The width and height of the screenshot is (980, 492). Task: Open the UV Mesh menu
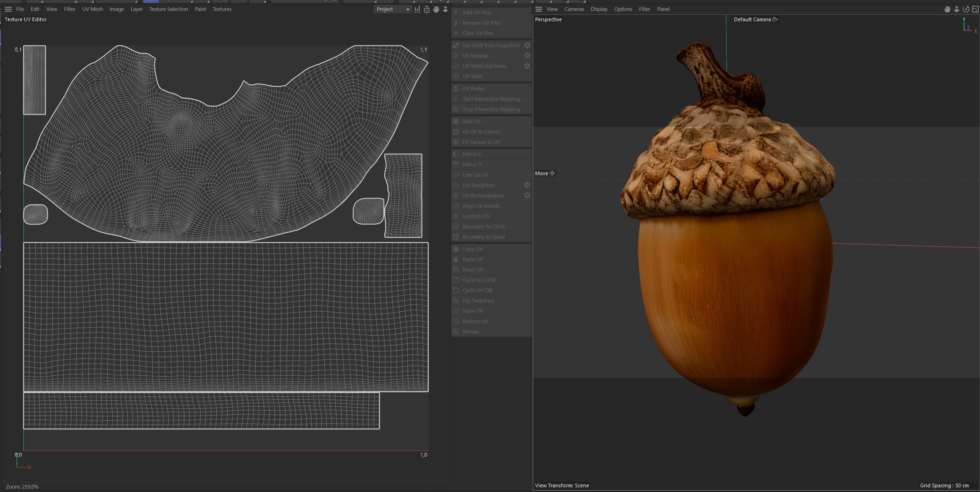tap(93, 9)
